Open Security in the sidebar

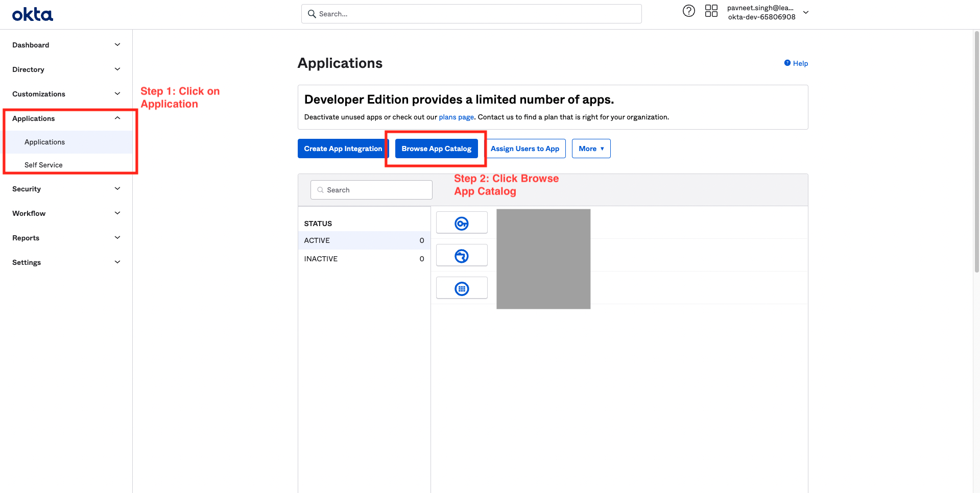[x=27, y=189]
